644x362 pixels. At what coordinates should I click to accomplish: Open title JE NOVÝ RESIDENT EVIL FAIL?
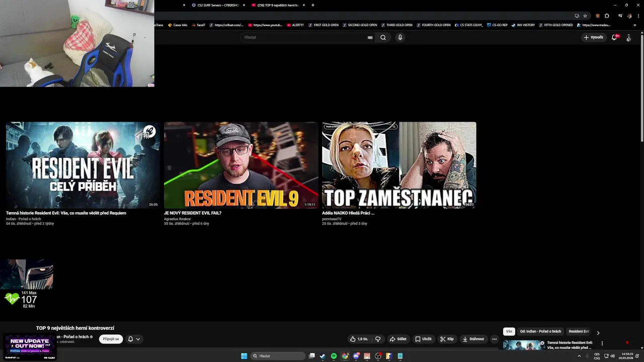coord(193,213)
